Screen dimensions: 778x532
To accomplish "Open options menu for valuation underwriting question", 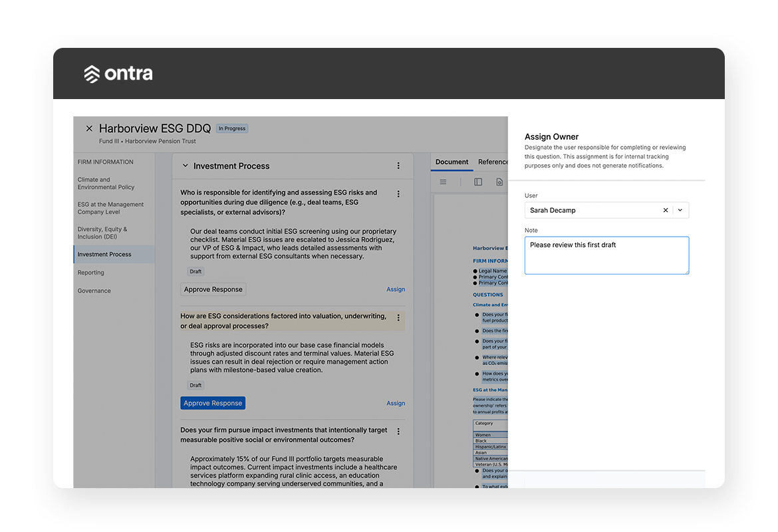I will [398, 318].
